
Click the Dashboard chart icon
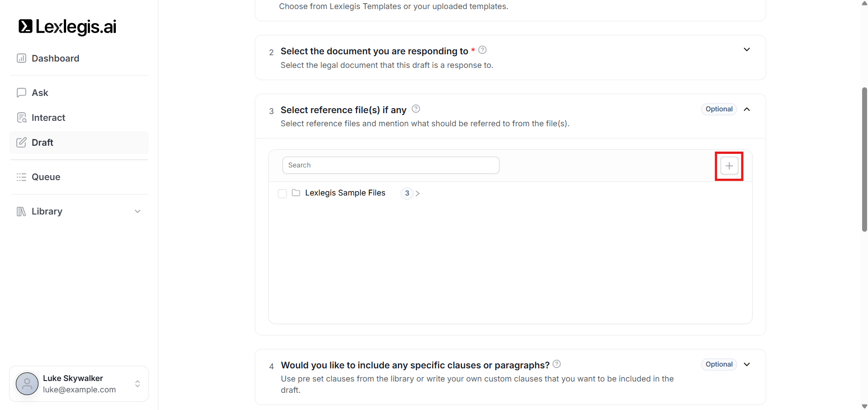pos(21,58)
